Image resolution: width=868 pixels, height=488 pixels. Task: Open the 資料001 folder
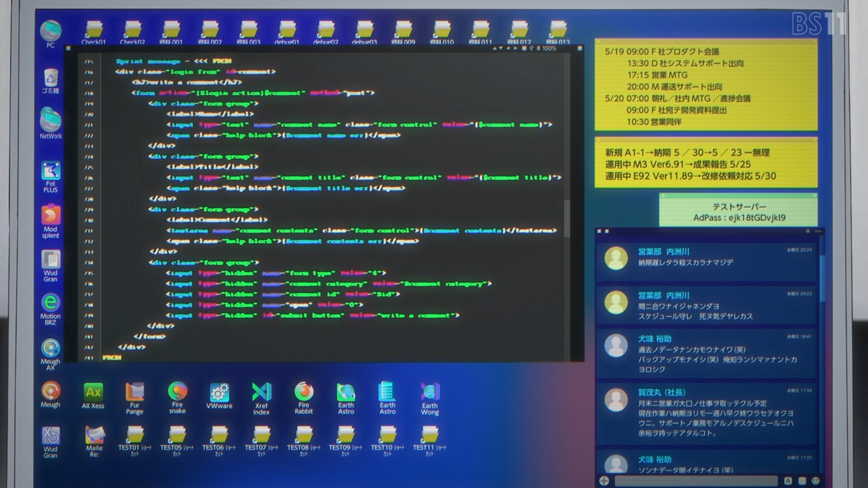click(171, 33)
